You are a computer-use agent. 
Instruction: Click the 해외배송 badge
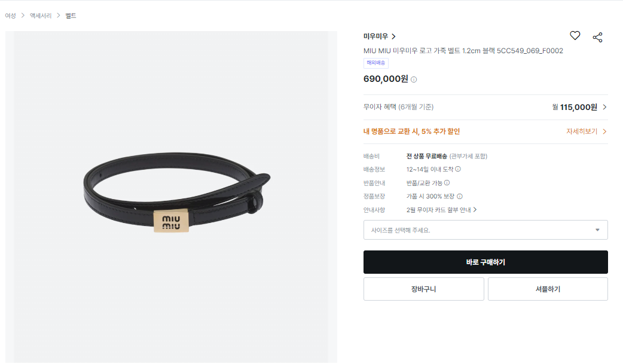tap(375, 63)
